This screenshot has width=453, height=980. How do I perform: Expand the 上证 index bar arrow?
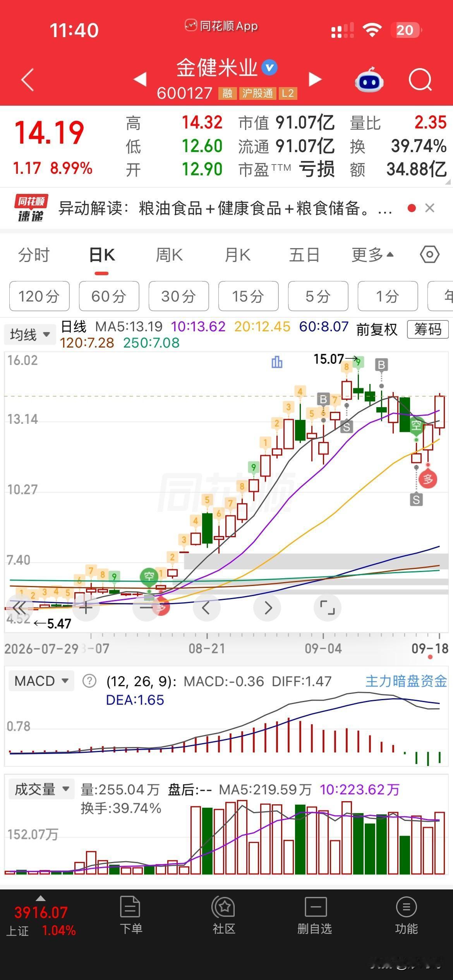pos(40,899)
